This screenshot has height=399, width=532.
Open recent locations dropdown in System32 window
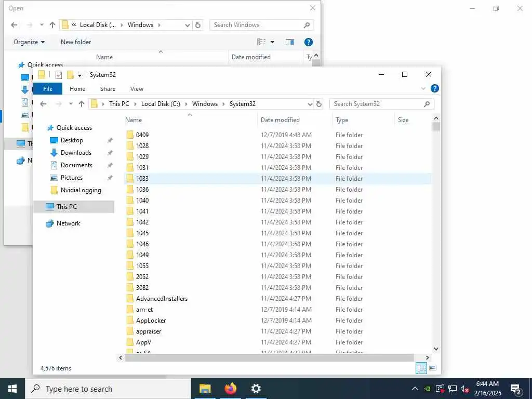(x=71, y=104)
